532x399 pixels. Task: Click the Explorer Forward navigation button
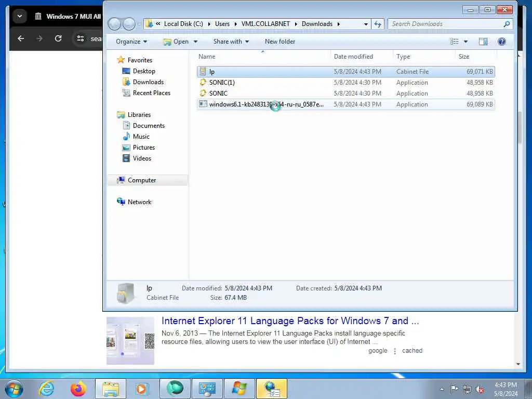pyautogui.click(x=129, y=24)
